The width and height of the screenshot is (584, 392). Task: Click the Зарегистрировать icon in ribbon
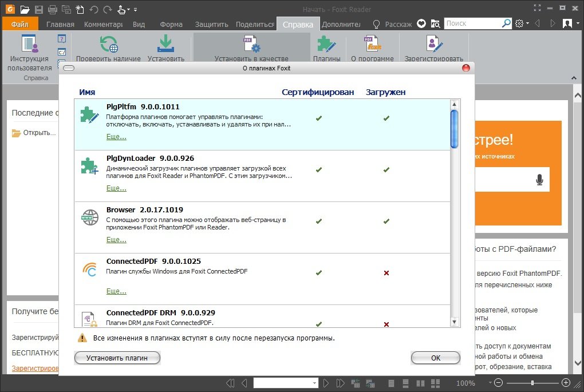433,45
